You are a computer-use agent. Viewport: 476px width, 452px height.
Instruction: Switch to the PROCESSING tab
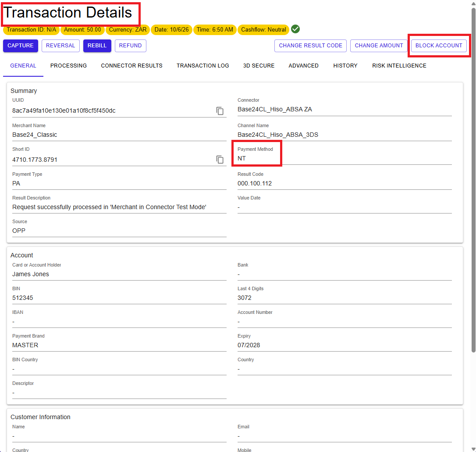coord(69,66)
